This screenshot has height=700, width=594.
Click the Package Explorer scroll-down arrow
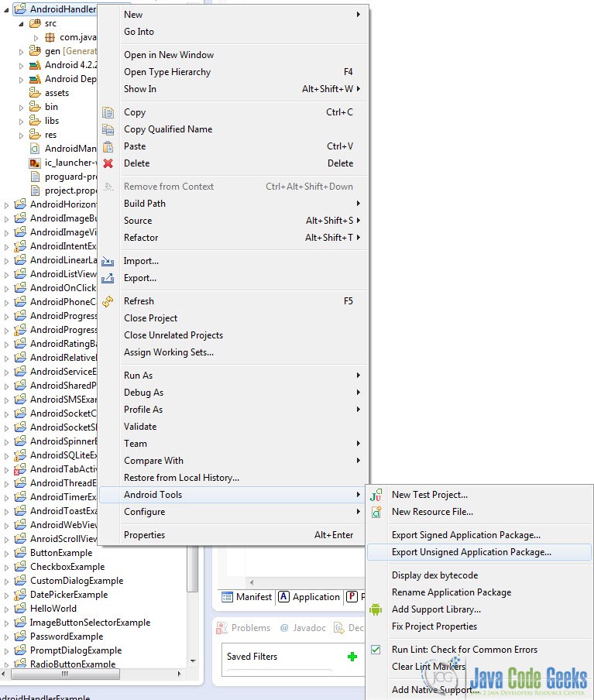[x=193, y=661]
